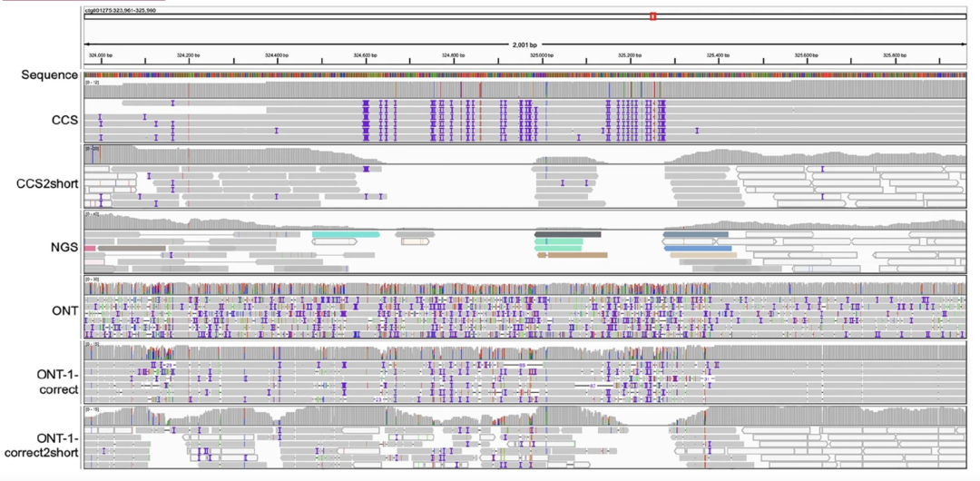This screenshot has height=481, width=980.
Task: Click the 324,400 bp ruler tick label
Action: [x=277, y=55]
